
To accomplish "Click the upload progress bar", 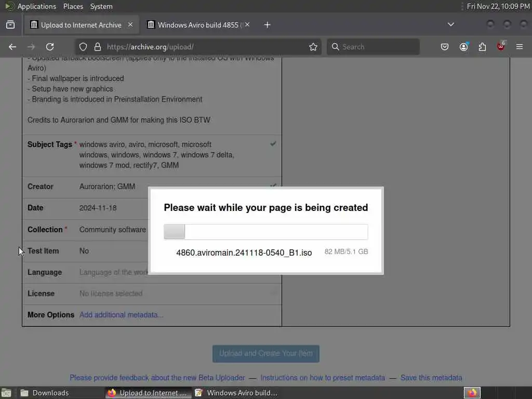I will (x=265, y=232).
